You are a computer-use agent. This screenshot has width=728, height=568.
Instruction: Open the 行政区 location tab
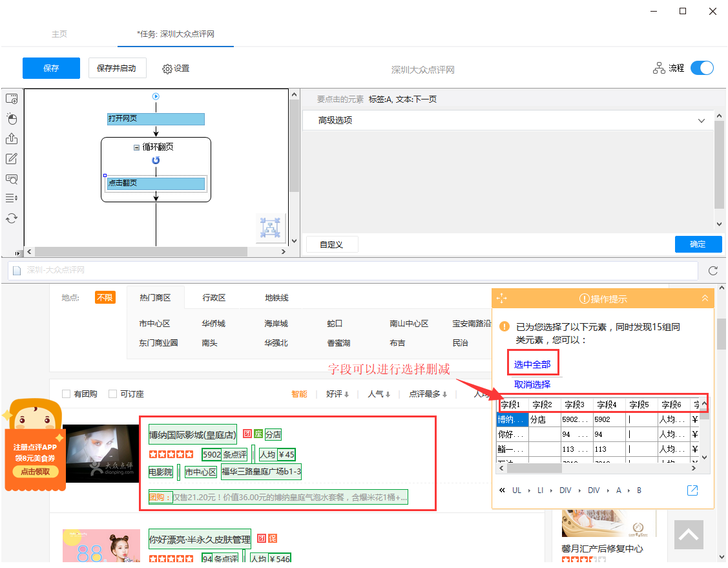point(214,298)
